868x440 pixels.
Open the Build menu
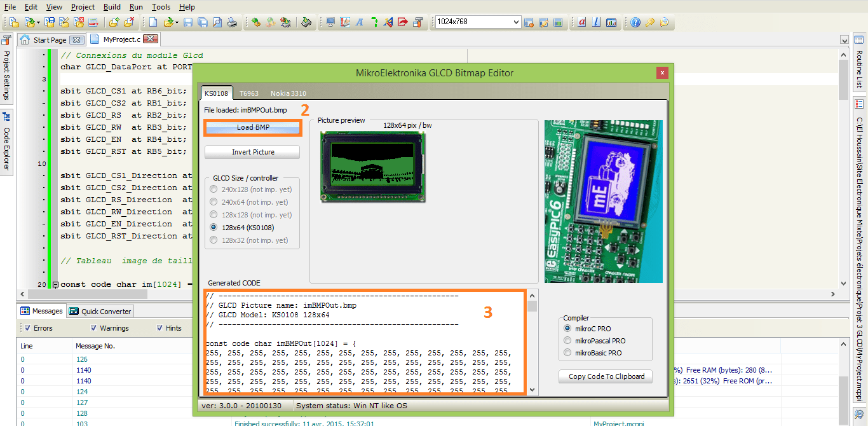112,7
